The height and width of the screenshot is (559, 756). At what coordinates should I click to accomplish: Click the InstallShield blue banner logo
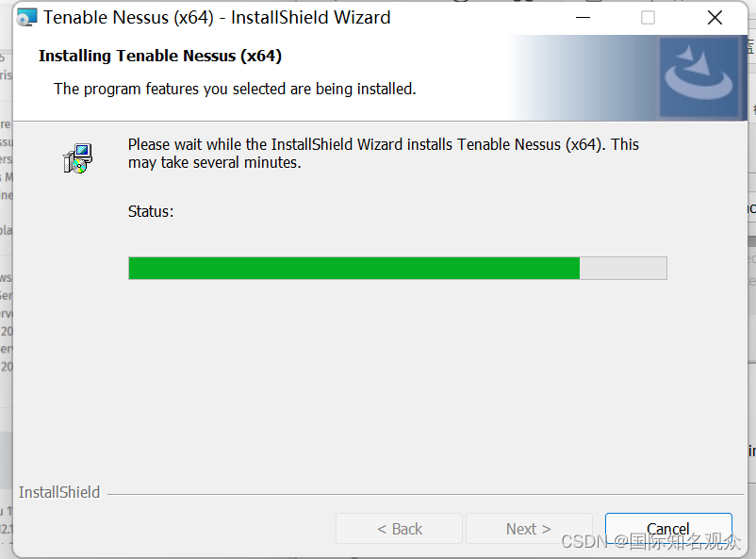click(x=698, y=77)
